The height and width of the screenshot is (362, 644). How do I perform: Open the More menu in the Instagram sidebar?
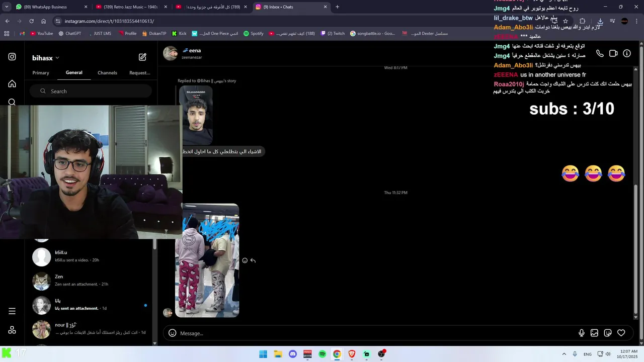click(x=12, y=311)
